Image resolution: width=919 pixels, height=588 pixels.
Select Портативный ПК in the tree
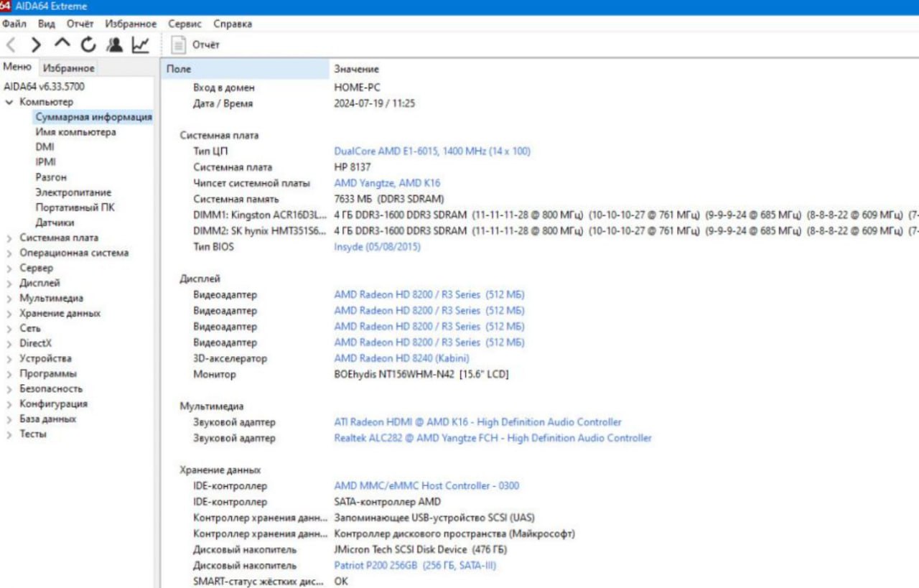75,207
